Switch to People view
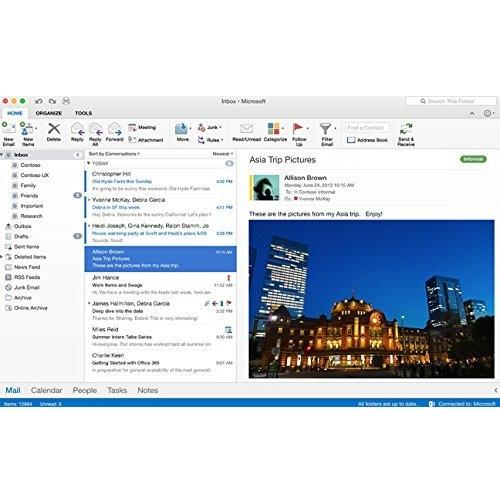500x500 pixels. [85, 390]
